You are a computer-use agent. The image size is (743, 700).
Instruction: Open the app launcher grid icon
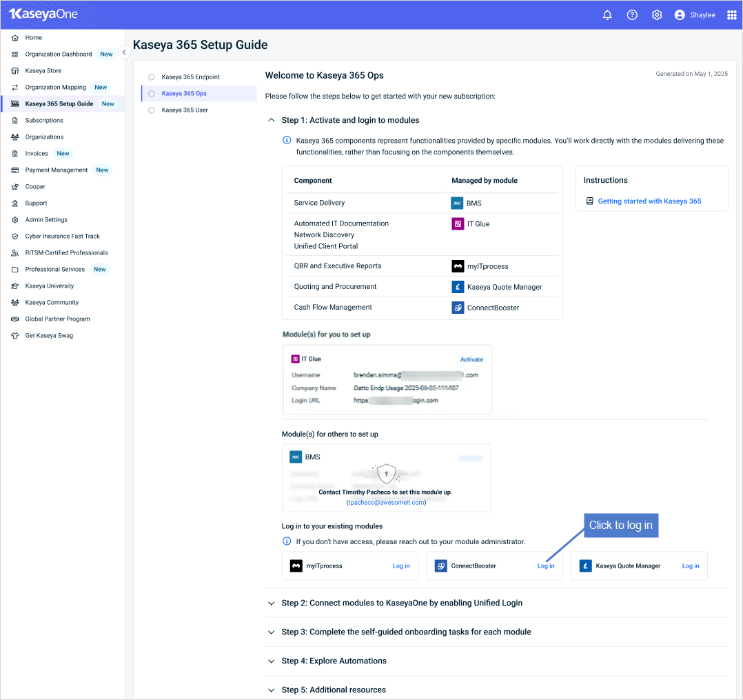pyautogui.click(x=732, y=14)
